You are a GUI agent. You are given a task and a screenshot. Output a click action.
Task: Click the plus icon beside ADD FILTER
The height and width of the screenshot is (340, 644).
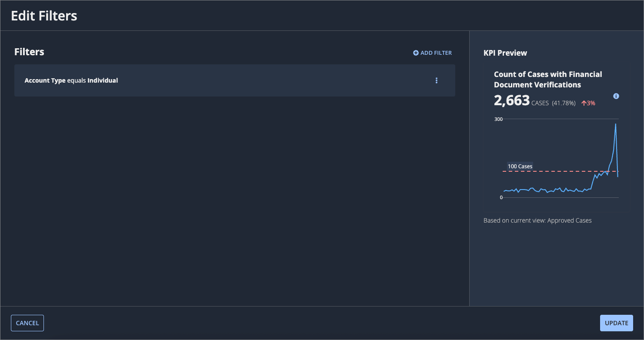point(416,53)
